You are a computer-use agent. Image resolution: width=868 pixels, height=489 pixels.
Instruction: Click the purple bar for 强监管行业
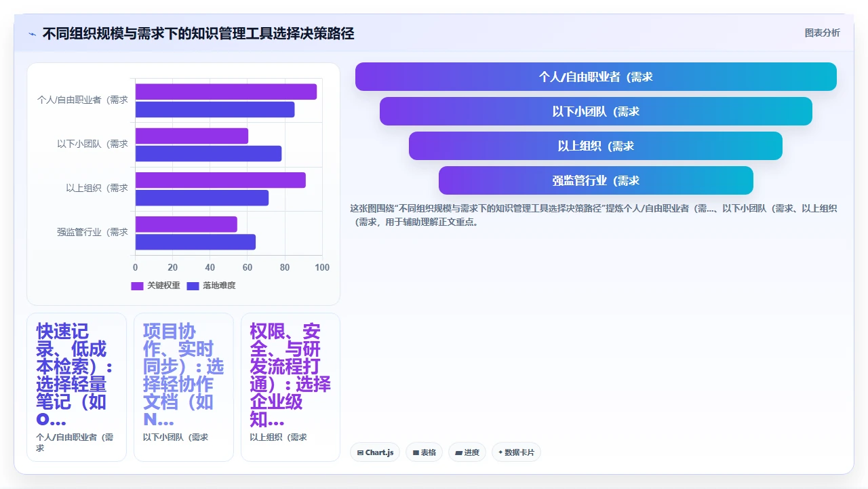point(186,224)
